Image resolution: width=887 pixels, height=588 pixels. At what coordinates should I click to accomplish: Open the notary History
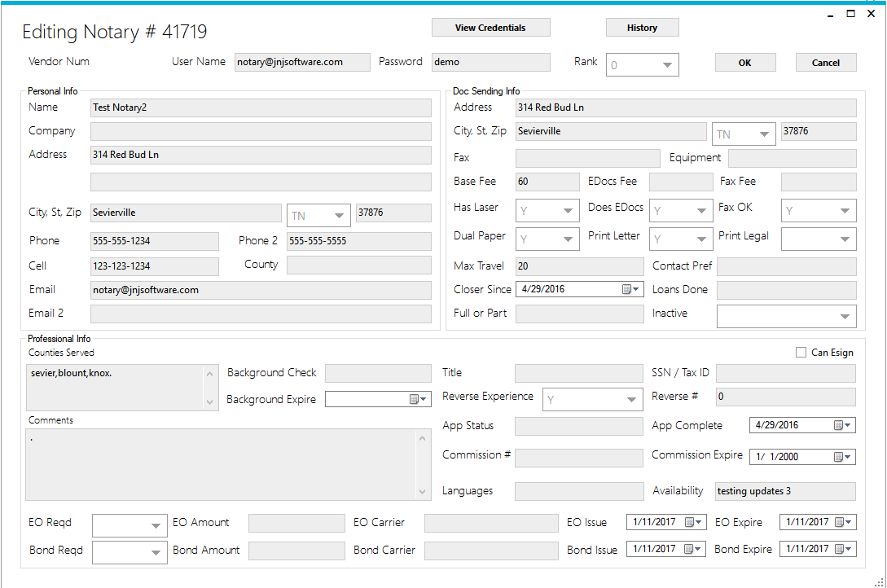(642, 28)
